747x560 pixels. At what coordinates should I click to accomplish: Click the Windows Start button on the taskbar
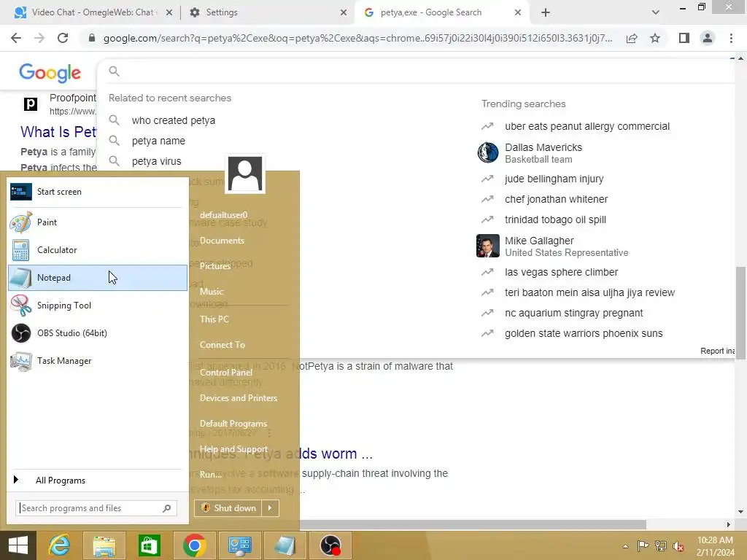[x=18, y=545]
